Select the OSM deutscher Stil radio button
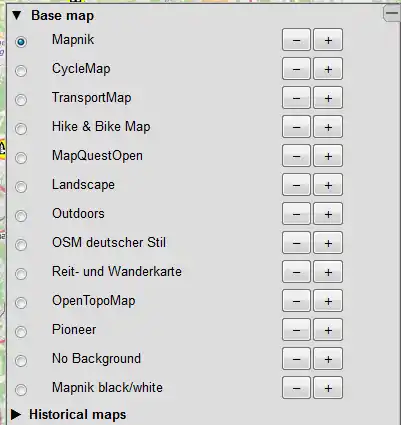The width and height of the screenshot is (401, 425). point(21,245)
